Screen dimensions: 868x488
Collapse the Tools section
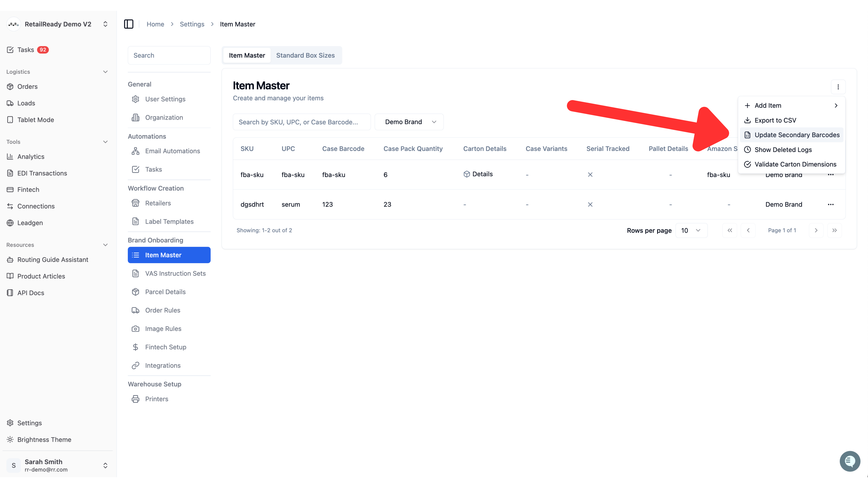(105, 142)
